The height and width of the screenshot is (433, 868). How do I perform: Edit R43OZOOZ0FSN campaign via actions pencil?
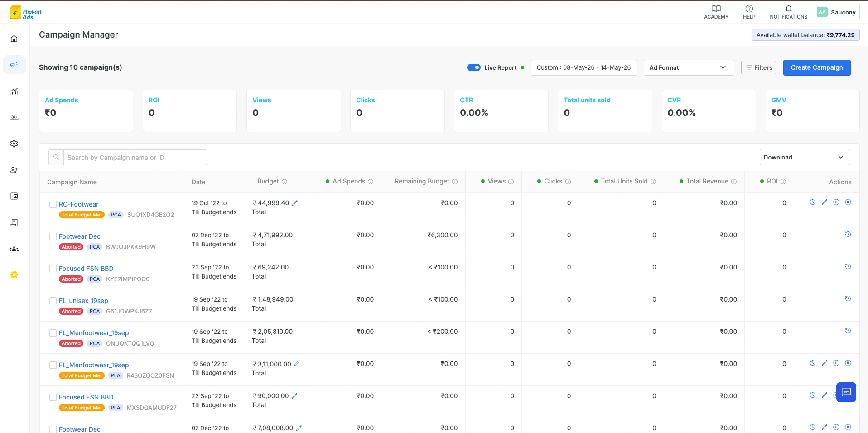tap(824, 363)
